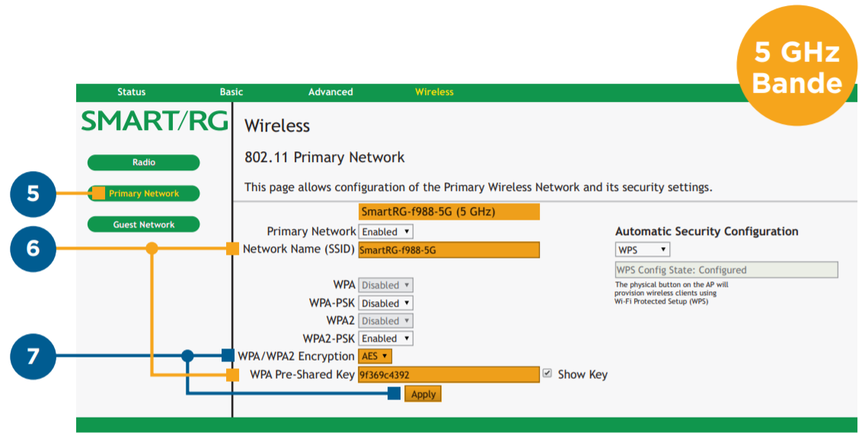This screenshot has width=868, height=445.
Task: Click the WPA Pre-Shared Key field
Action: click(x=449, y=375)
